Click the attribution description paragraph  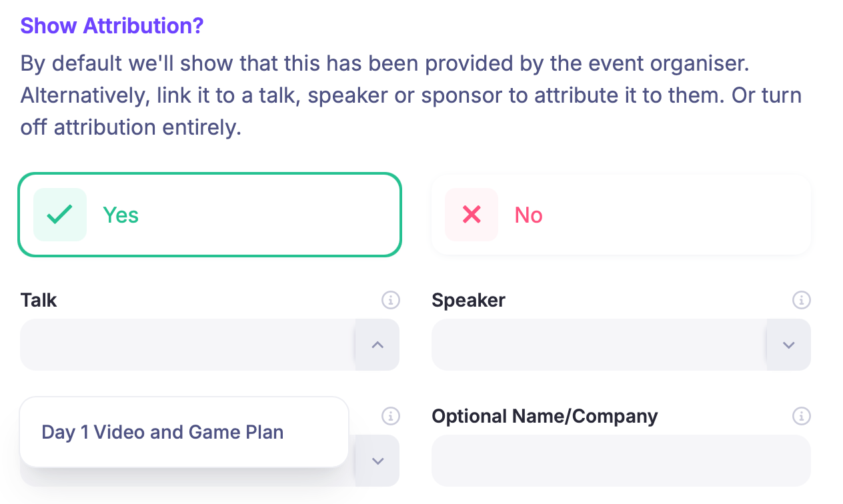tap(411, 95)
